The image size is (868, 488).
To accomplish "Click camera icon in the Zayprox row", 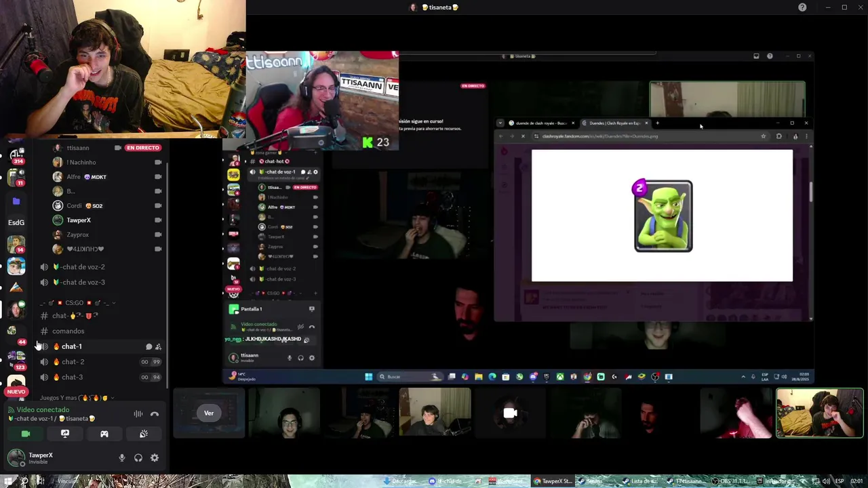I will [158, 235].
